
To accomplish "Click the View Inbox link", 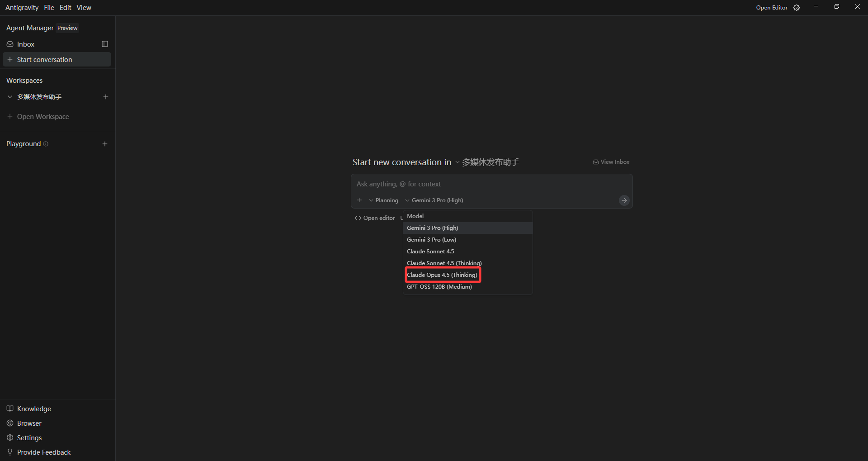I will [x=611, y=162].
